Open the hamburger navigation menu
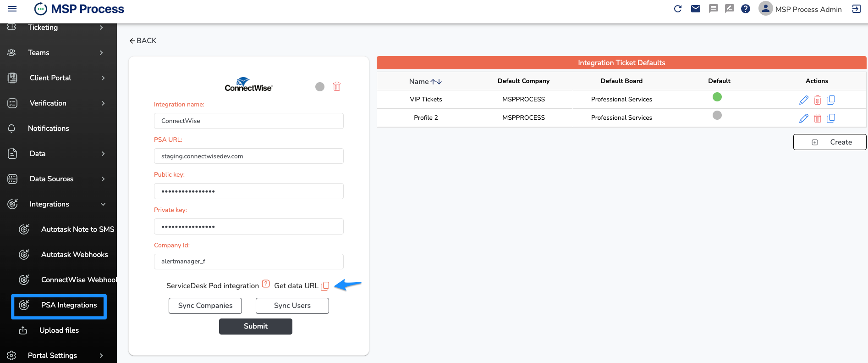Screen dimensions: 868x363 [x=12, y=9]
